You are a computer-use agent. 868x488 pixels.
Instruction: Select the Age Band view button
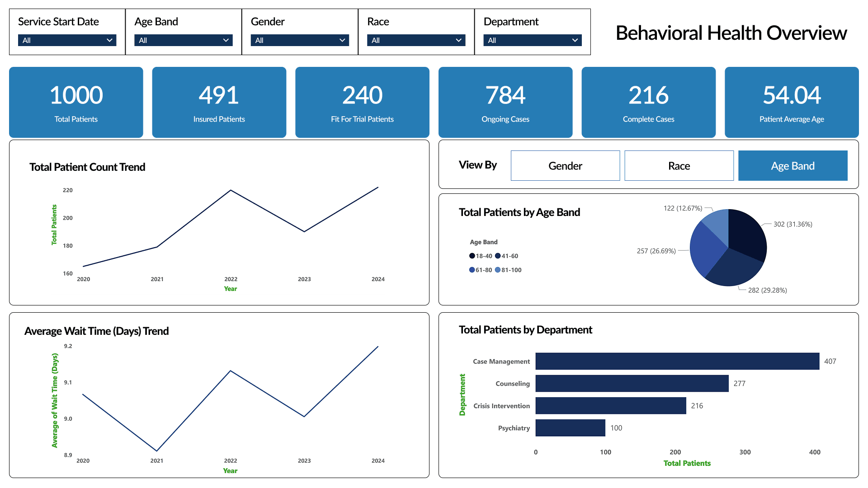tap(793, 166)
